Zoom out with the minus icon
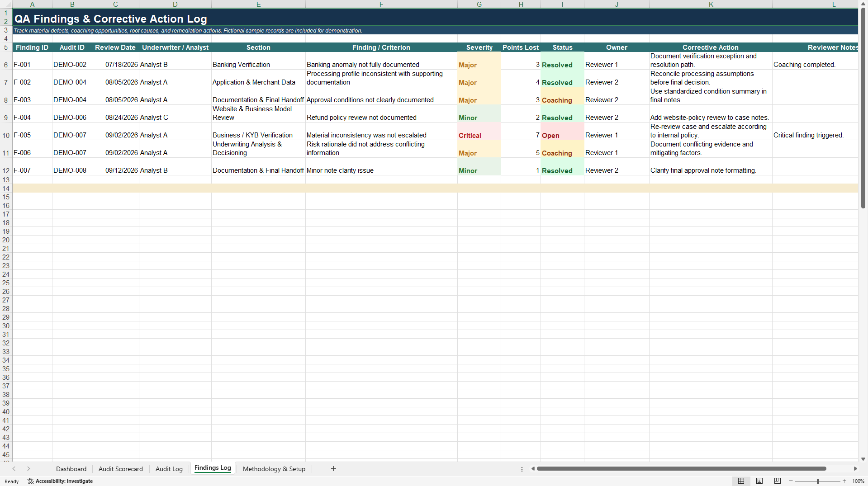 pos(791,481)
